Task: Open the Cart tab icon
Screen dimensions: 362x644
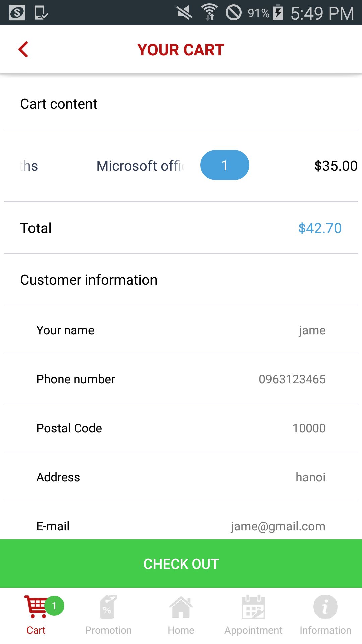Action: pyautogui.click(x=35, y=607)
